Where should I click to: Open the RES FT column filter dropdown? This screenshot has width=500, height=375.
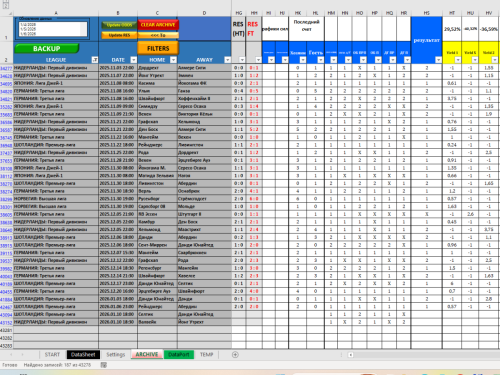[258, 60]
